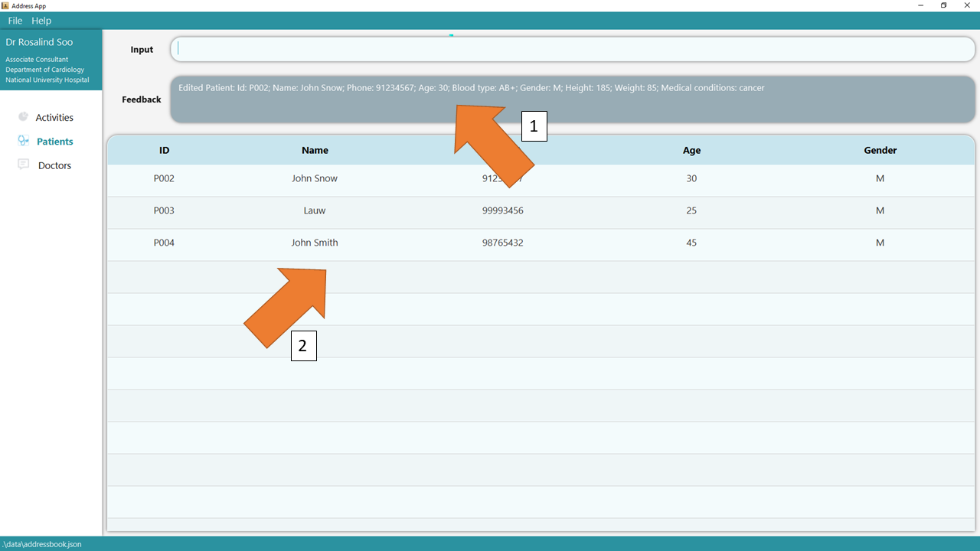This screenshot has height=551, width=980.
Task: Switch to the Doctors section
Action: [x=54, y=165]
